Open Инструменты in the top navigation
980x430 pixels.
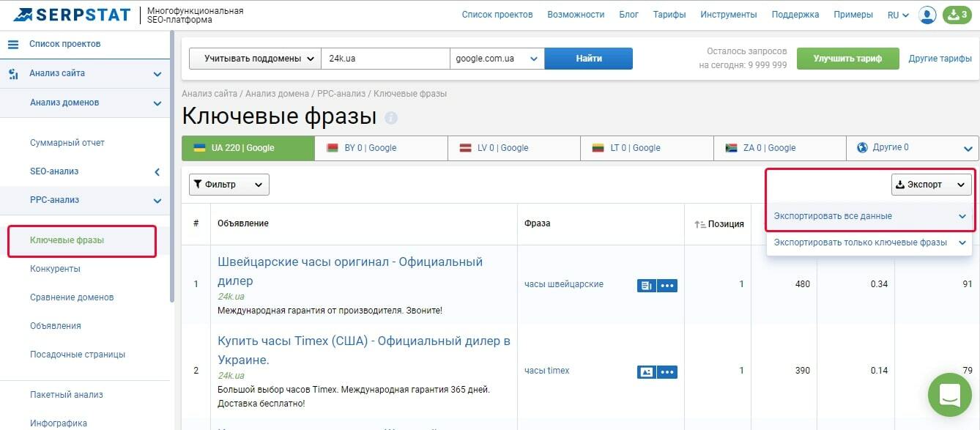click(728, 15)
